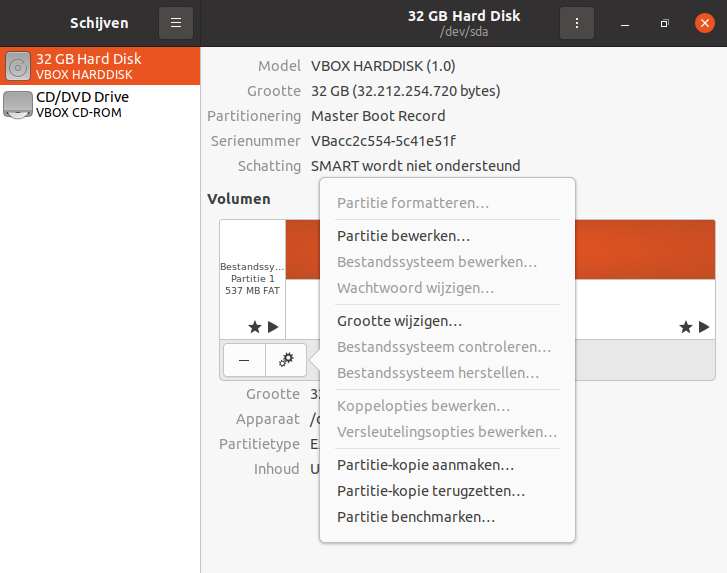This screenshot has width=727, height=573.
Task: Select 'Partitie-kopie terugzetten…' menu entry
Action: pos(430,491)
